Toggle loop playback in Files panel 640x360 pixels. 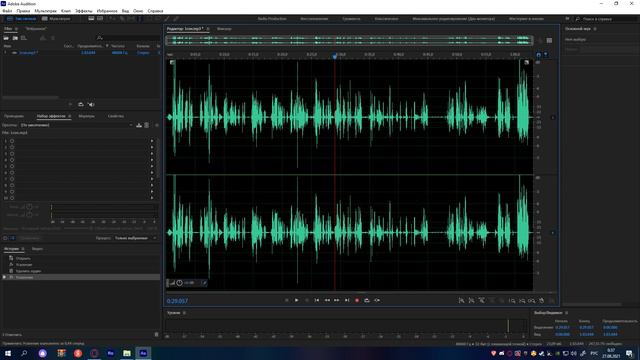click(81, 104)
